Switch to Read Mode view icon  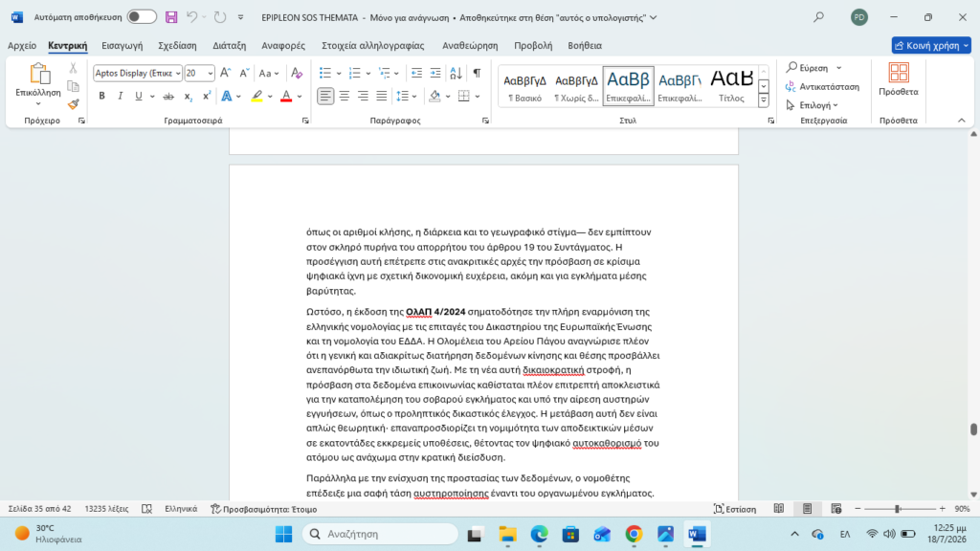tap(779, 509)
